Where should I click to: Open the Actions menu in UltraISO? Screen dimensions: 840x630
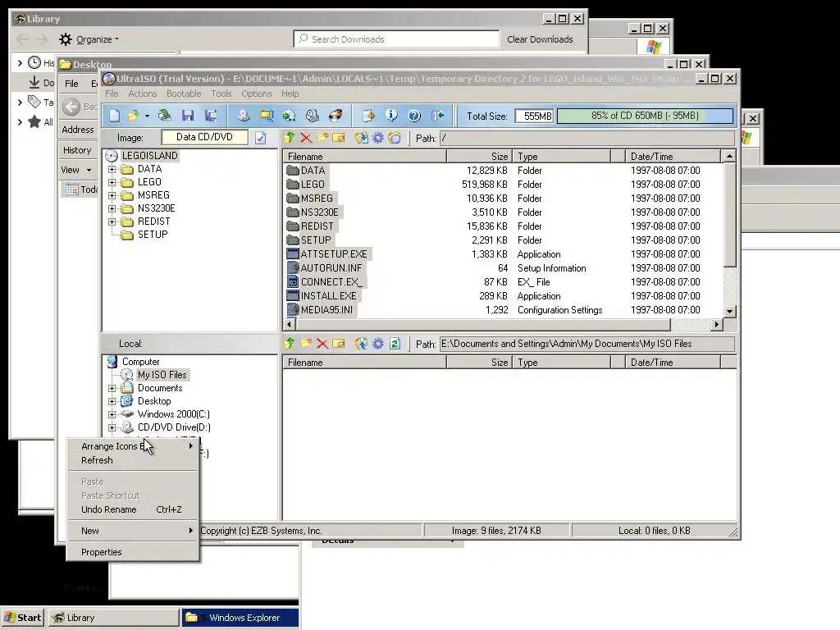tap(143, 94)
